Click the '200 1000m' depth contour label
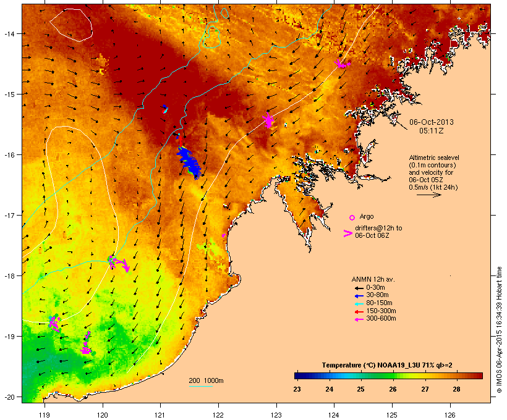507x420 pixels. click(x=206, y=380)
